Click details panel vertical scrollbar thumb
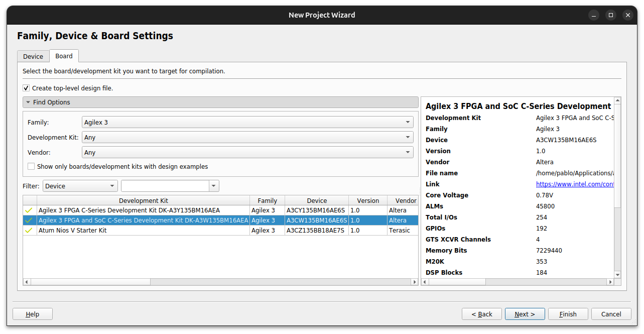Screen dimensions: 644x334 point(617,156)
